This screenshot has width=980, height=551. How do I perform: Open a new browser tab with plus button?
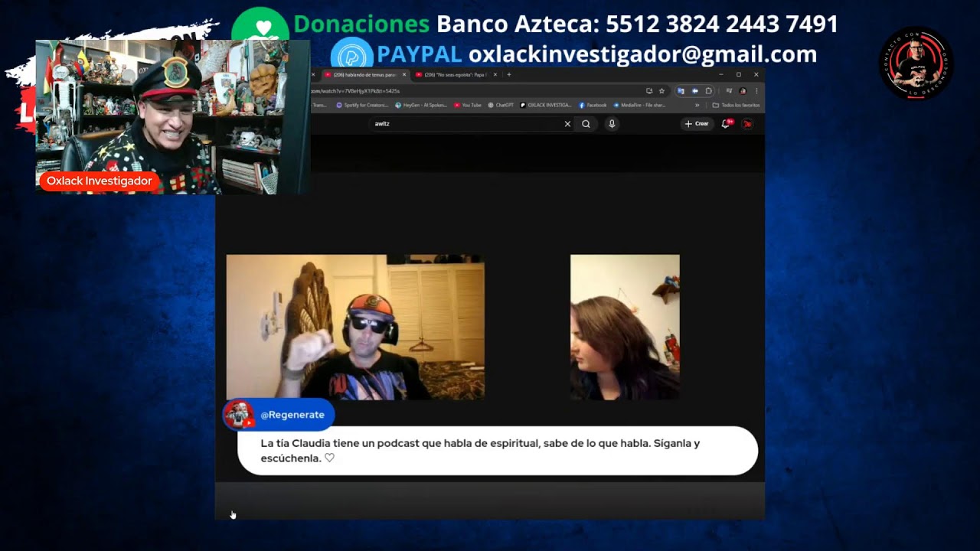509,75
